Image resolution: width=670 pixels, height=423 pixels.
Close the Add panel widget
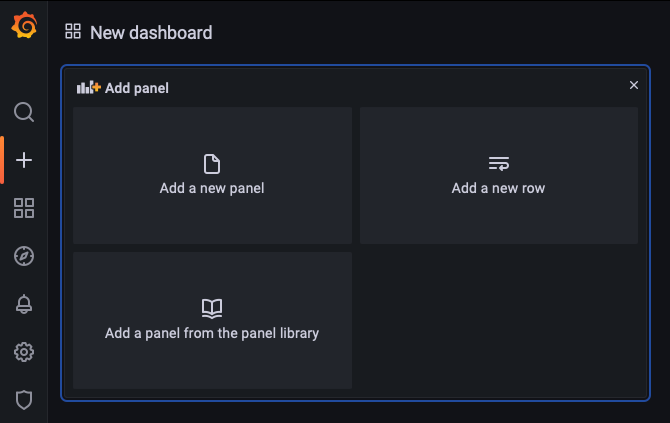tap(633, 86)
